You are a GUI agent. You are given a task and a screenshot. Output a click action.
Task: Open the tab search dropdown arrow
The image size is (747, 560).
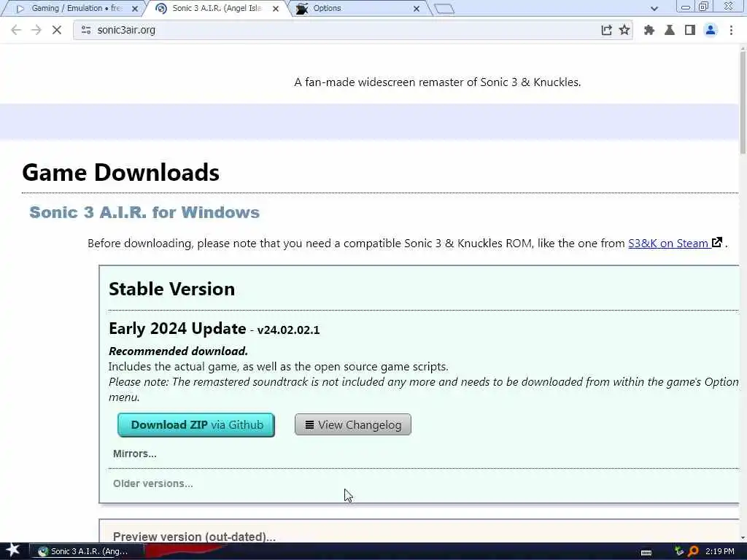pos(654,9)
